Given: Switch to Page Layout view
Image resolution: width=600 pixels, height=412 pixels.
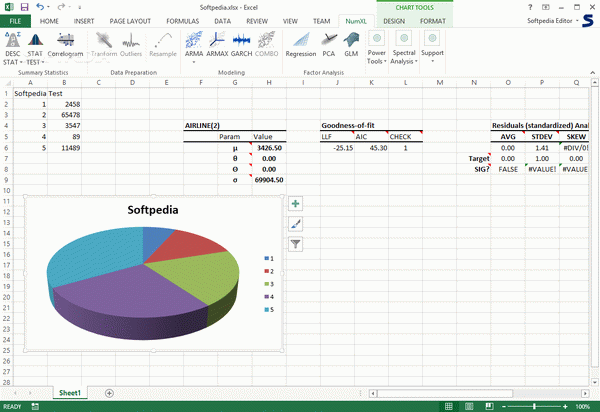Looking at the screenshot, I should (469, 406).
